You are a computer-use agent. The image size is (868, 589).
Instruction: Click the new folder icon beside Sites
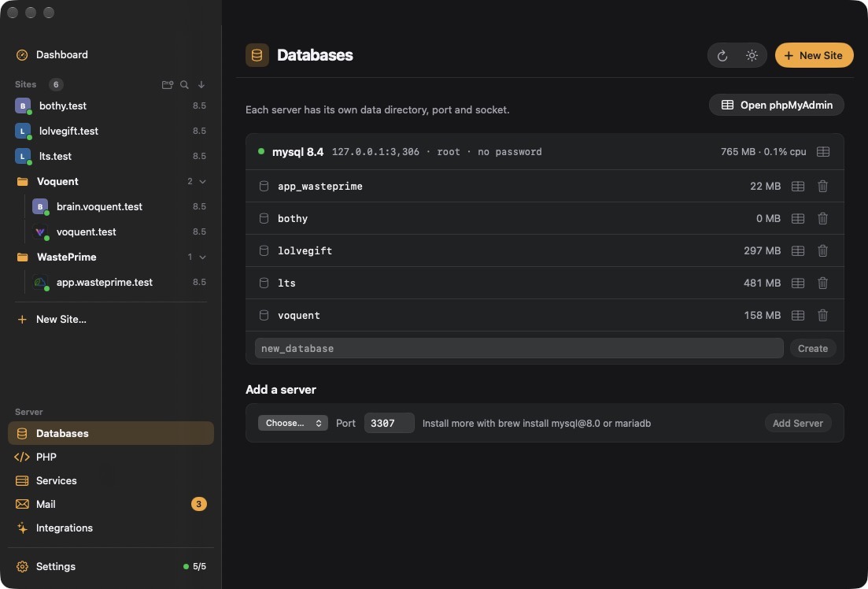pyautogui.click(x=167, y=85)
